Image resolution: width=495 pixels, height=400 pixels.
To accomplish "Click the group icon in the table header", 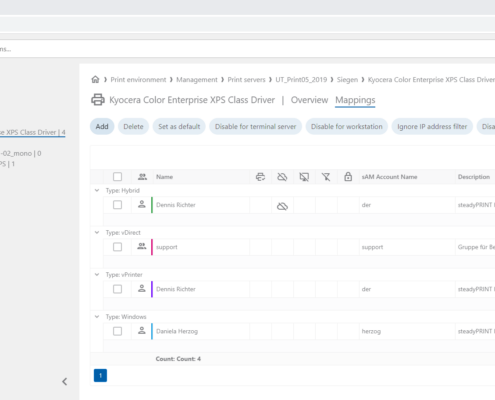I will (142, 177).
